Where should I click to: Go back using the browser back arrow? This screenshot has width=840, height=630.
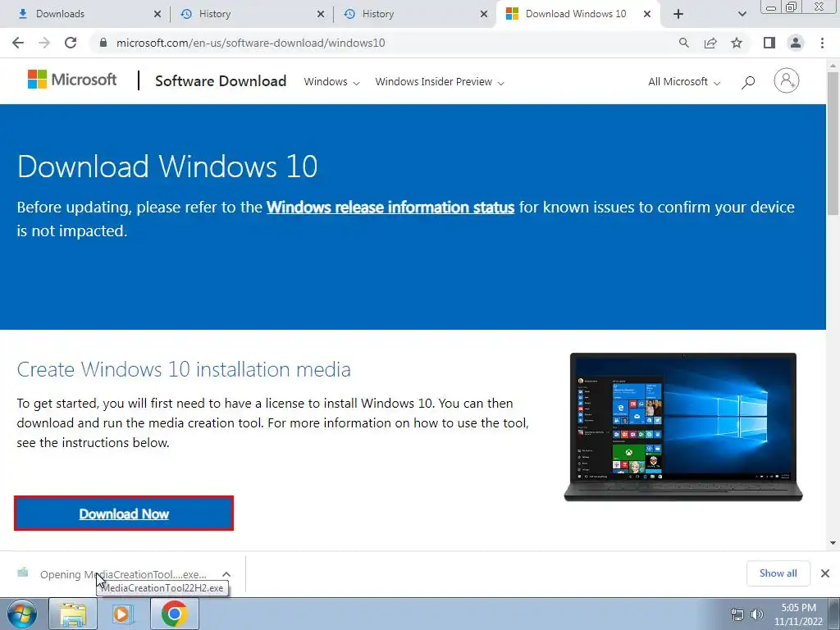(x=18, y=43)
